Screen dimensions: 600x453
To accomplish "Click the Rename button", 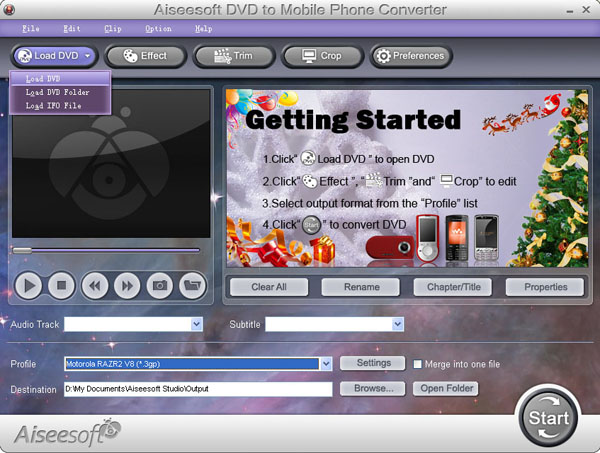I will coord(361,287).
